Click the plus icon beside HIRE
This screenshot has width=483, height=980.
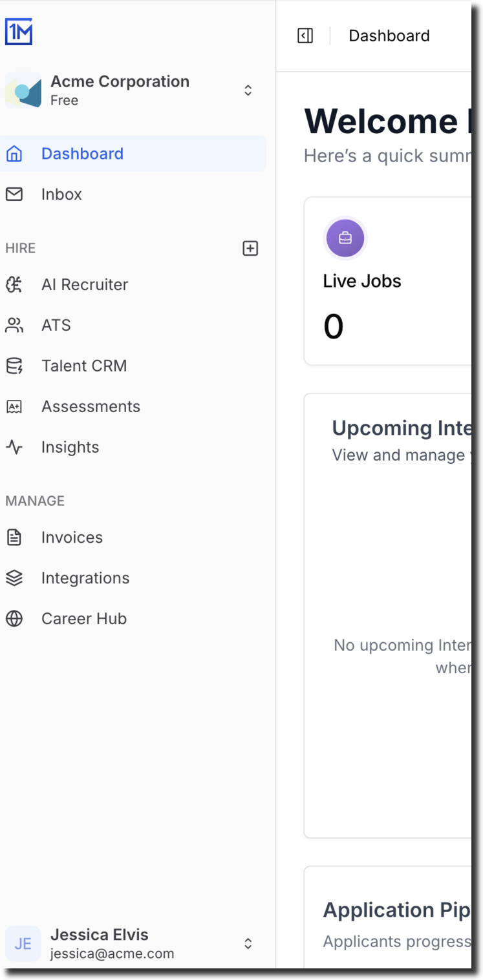pyautogui.click(x=250, y=248)
